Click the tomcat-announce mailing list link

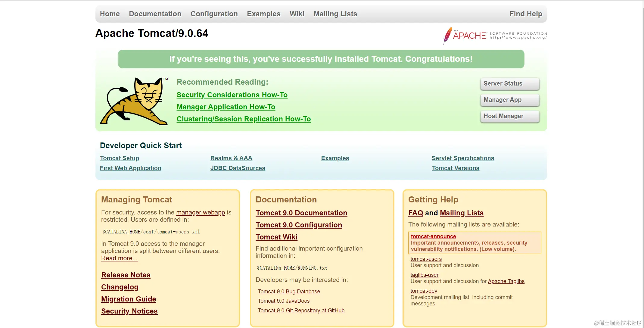(433, 236)
